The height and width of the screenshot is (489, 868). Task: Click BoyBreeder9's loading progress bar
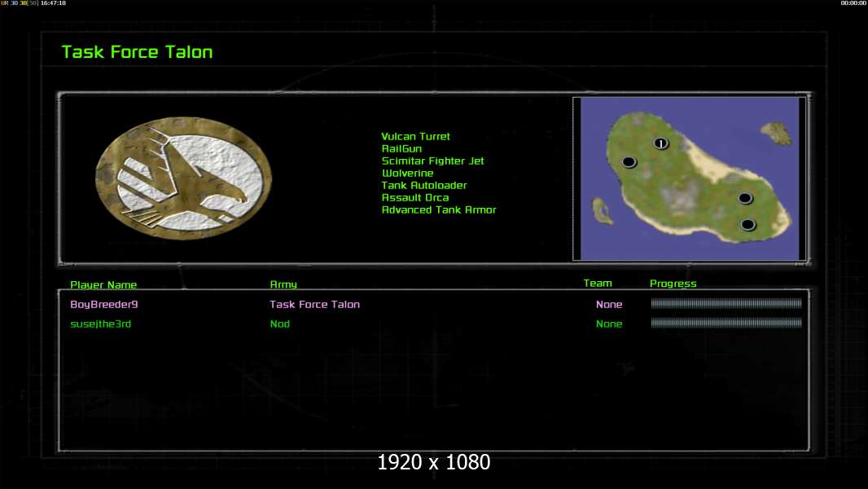pos(726,303)
